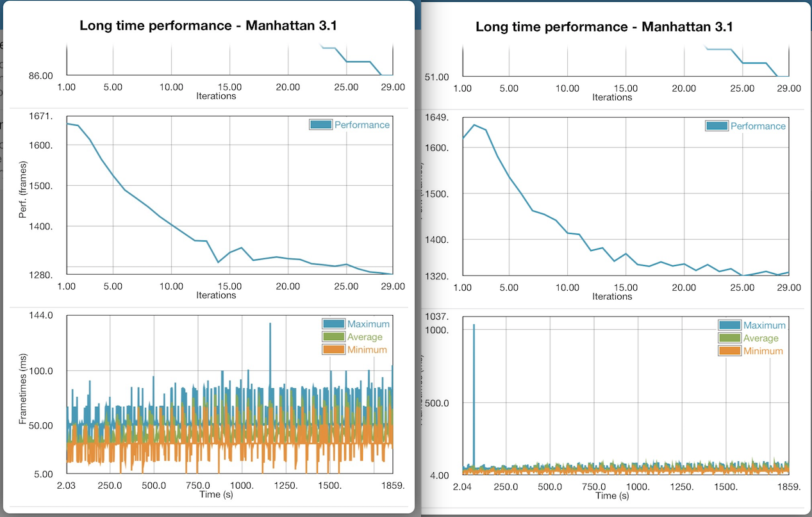Click the 'Perf. (frames)' axis label
The width and height of the screenshot is (812, 517).
coord(22,190)
